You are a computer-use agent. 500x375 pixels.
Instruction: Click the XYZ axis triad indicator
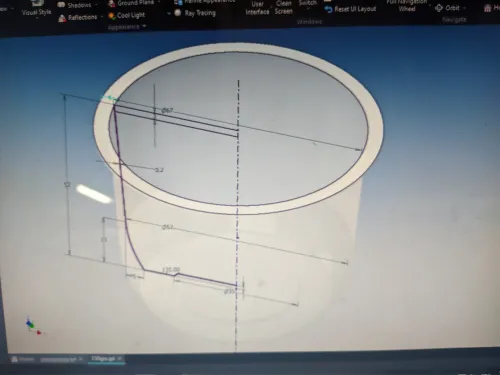33,326
